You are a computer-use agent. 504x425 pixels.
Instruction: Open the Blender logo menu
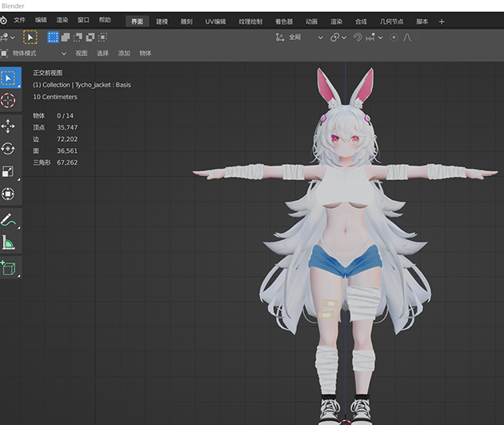click(3, 21)
